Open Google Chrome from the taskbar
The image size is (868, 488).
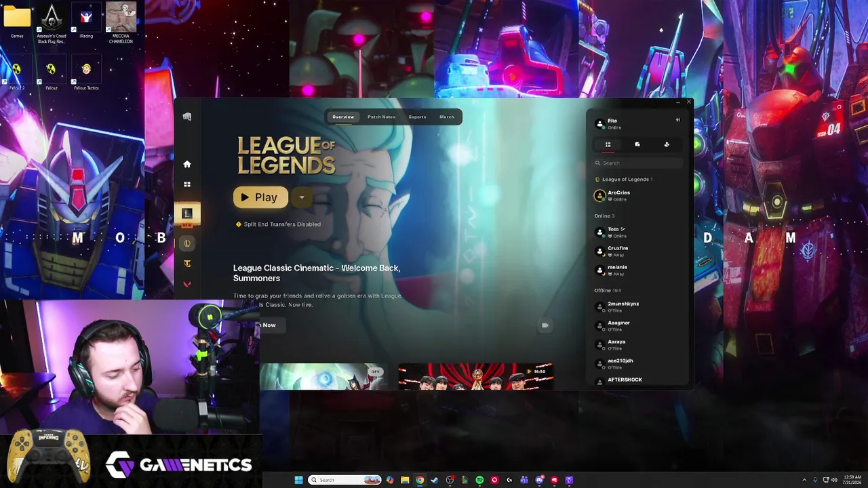[x=420, y=480]
